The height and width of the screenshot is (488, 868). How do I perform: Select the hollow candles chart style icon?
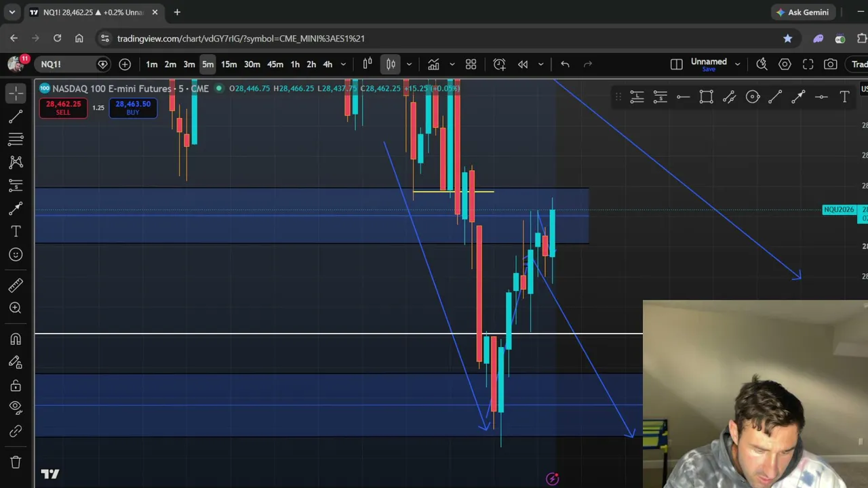368,64
